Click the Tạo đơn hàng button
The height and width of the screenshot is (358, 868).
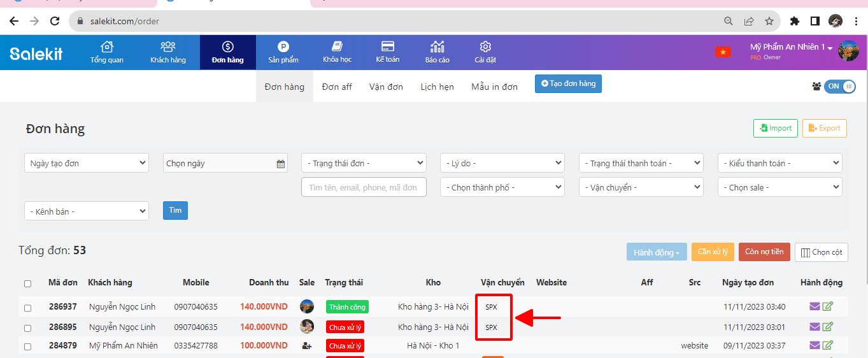pyautogui.click(x=568, y=83)
